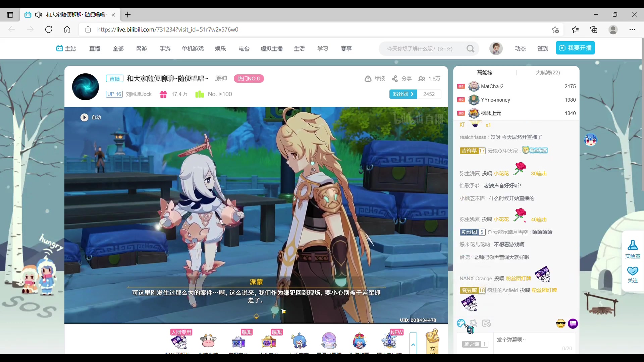Click the blue-haired mascot beside the chat panel
644x362 pixels.
click(591, 139)
